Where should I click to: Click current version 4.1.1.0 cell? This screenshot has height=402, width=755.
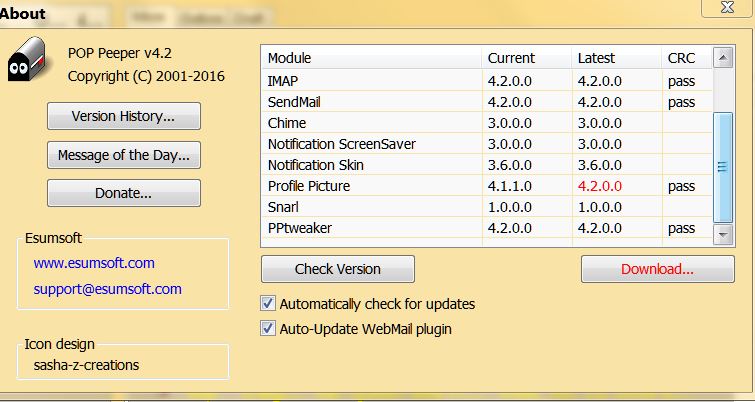coord(510,186)
